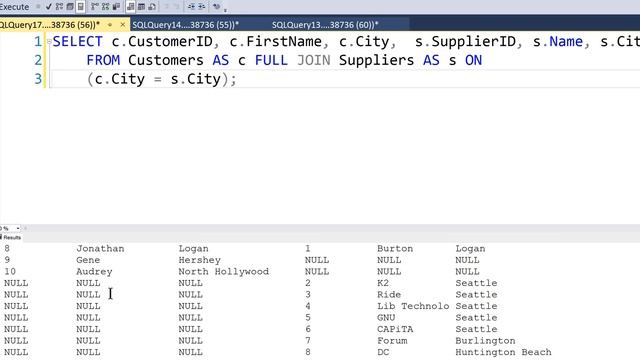Viewport: 640px width, 360px height.
Task: Click result cell 'Audrey'
Action: (94, 271)
